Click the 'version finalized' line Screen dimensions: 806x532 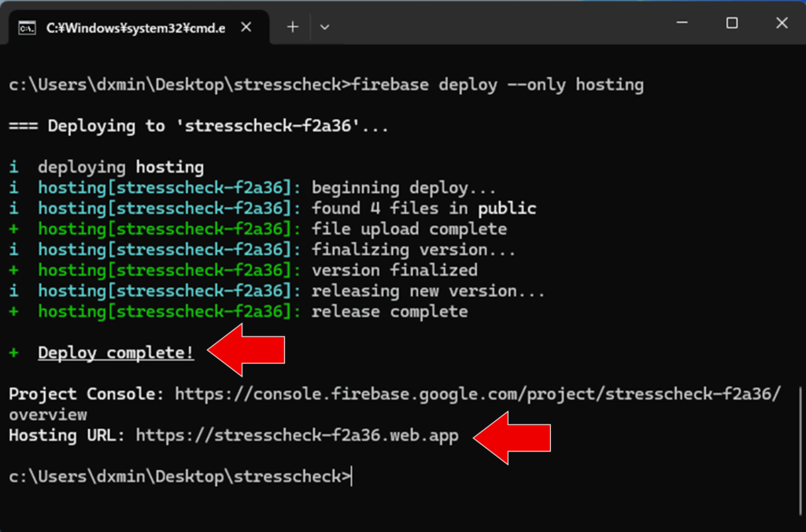pos(243,271)
